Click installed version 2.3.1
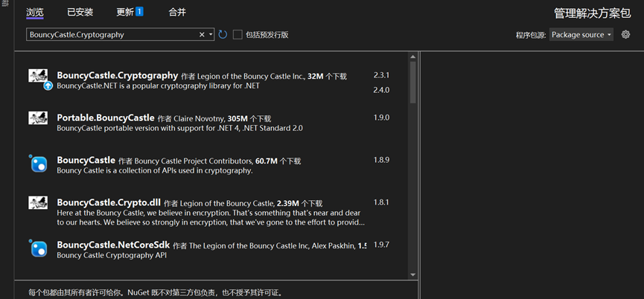The width and height of the screenshot is (644, 299). click(381, 75)
